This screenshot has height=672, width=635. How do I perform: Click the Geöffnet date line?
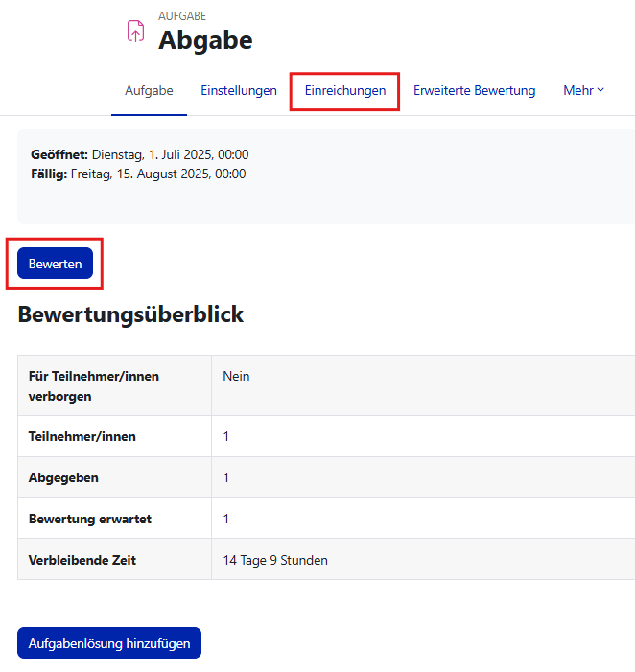(x=140, y=154)
